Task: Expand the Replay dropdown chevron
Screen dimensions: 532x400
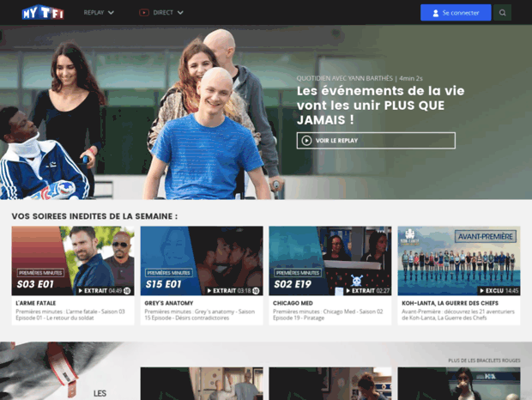Action: click(x=111, y=13)
